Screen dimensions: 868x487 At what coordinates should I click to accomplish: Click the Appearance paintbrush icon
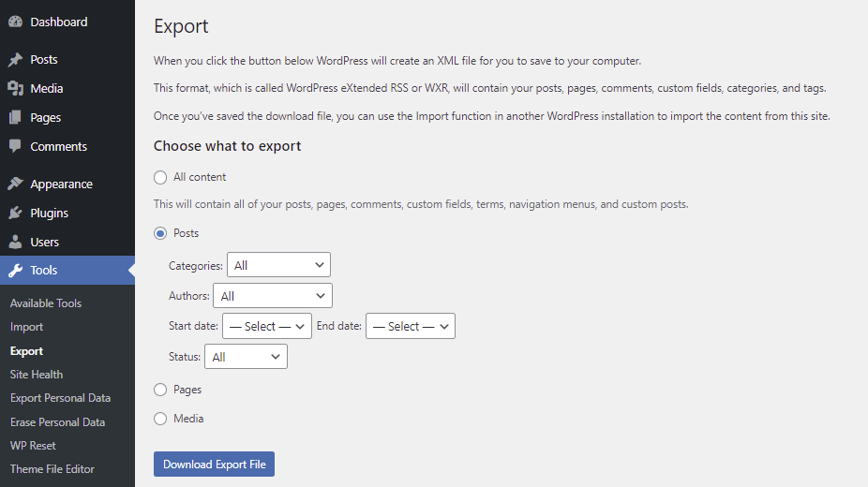tap(15, 184)
